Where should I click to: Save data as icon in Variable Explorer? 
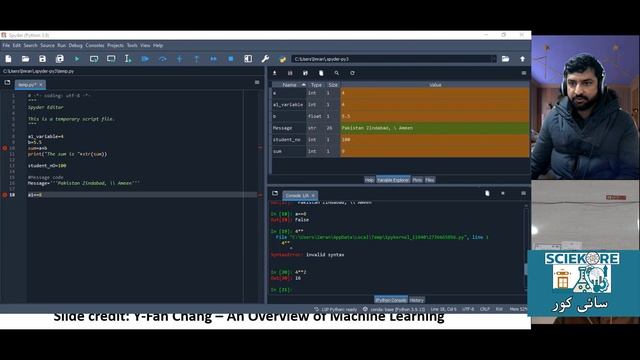pyautogui.click(x=305, y=73)
